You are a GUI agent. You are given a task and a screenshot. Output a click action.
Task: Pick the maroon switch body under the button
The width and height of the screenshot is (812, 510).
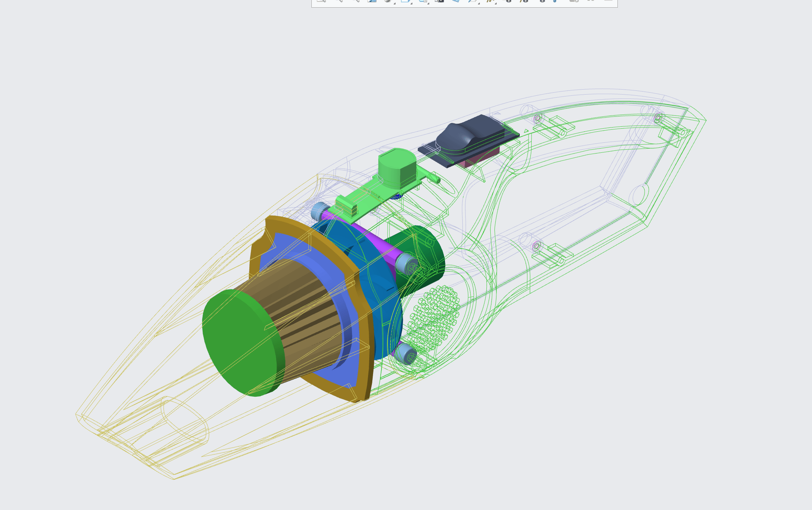(x=481, y=158)
